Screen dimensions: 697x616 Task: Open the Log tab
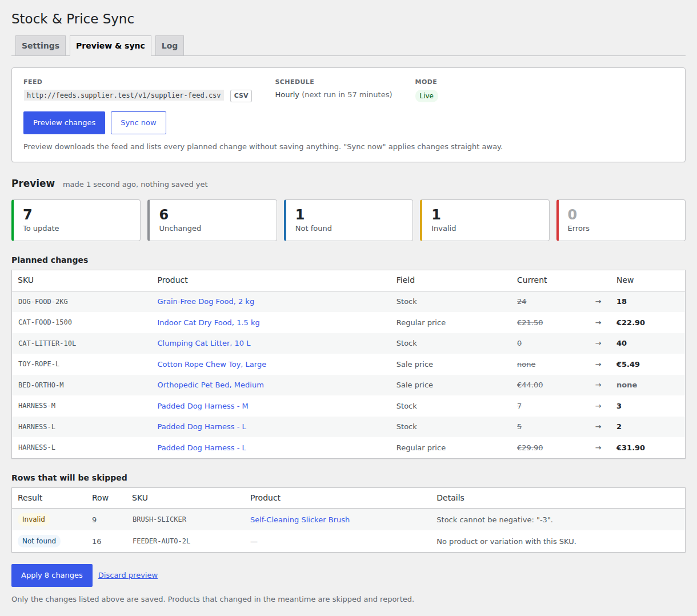coord(169,46)
